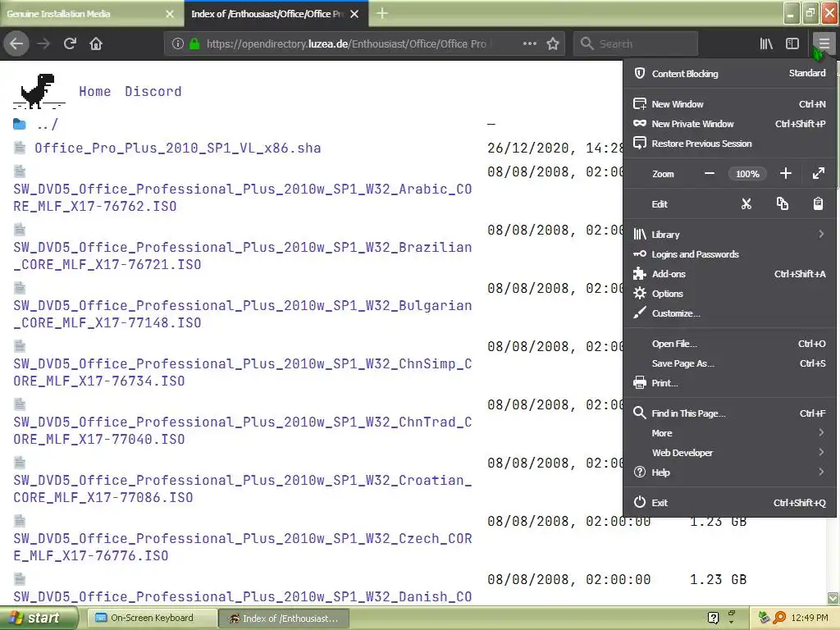This screenshot has width=840, height=630.
Task: Download the Bulgarian Office 2010 ISO
Action: click(x=243, y=314)
